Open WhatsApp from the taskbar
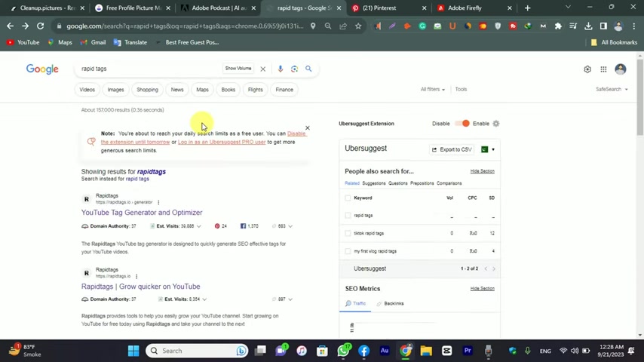 coord(343,351)
